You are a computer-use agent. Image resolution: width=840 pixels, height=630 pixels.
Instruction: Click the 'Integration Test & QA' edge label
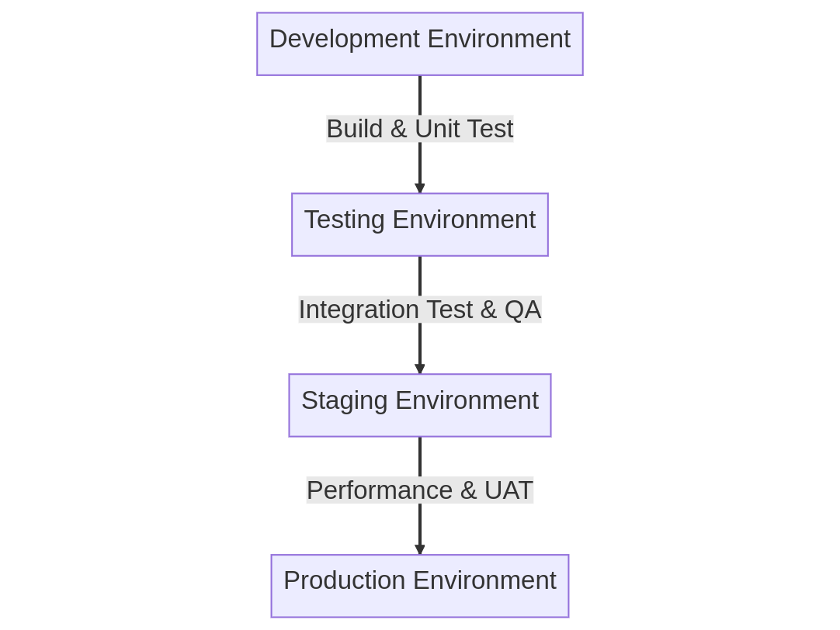419,310
